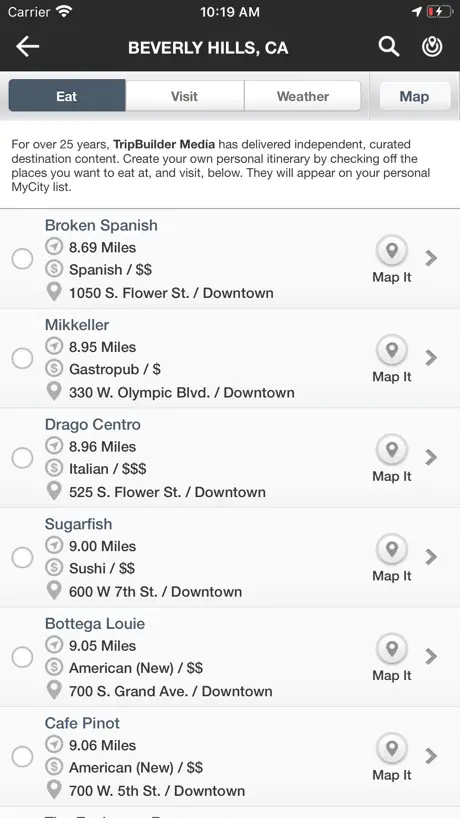
Task: Expand Bottega Louie using right chevron
Action: (x=431, y=656)
